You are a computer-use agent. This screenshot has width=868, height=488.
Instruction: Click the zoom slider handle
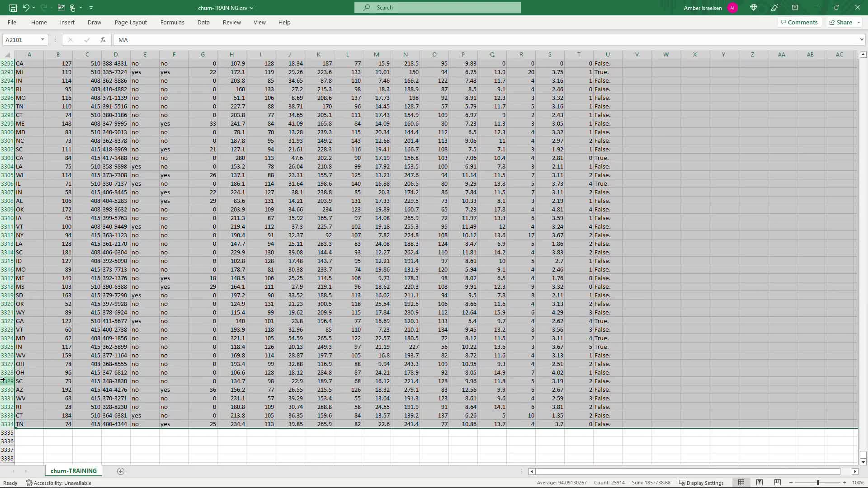click(x=818, y=483)
